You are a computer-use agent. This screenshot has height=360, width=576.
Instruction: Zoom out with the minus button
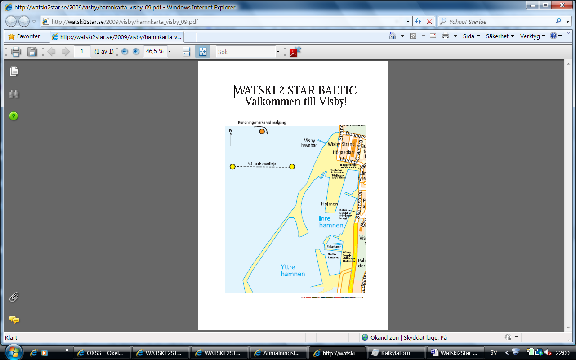point(125,52)
